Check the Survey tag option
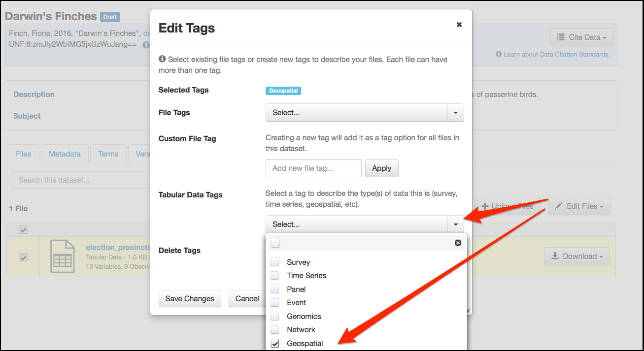The height and width of the screenshot is (351, 644). coord(275,262)
